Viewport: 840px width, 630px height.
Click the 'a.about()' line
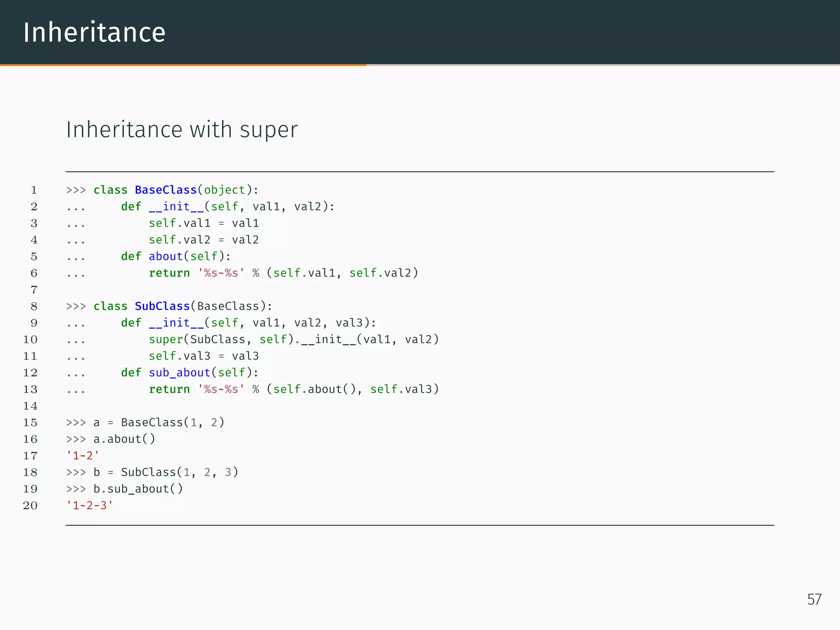tap(111, 439)
